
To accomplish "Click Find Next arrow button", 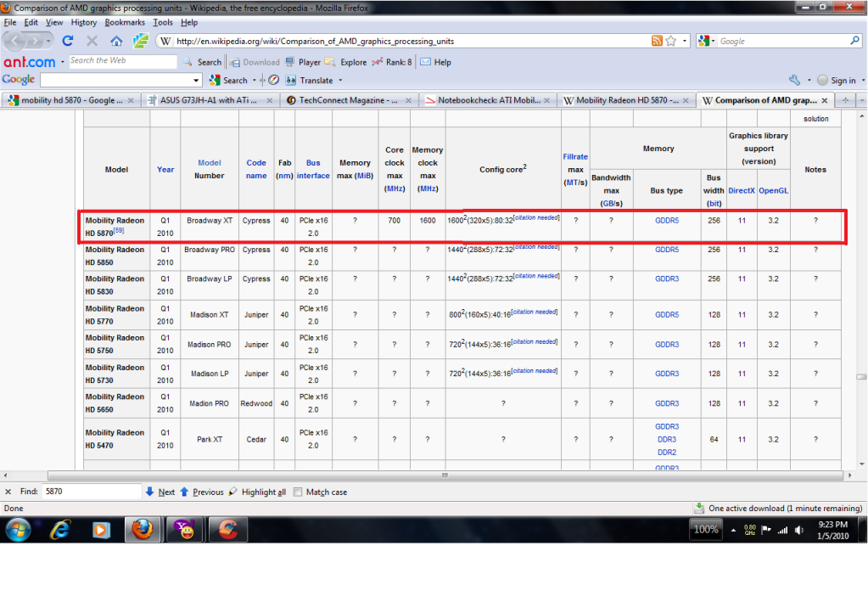I will (160, 492).
